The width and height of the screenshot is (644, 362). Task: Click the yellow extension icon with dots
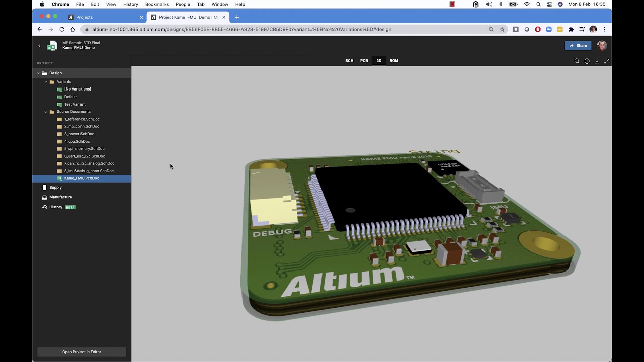click(560, 29)
